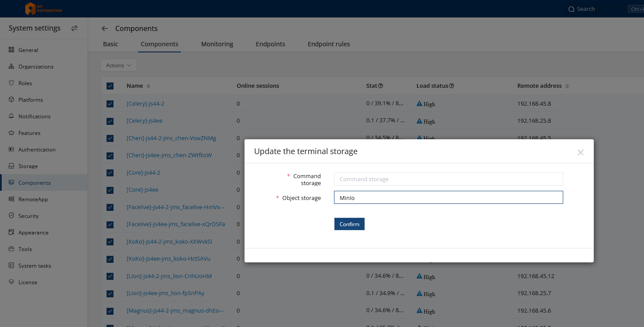The width and height of the screenshot is (644, 327).
Task: Click the Load status help icon
Action: (452, 86)
